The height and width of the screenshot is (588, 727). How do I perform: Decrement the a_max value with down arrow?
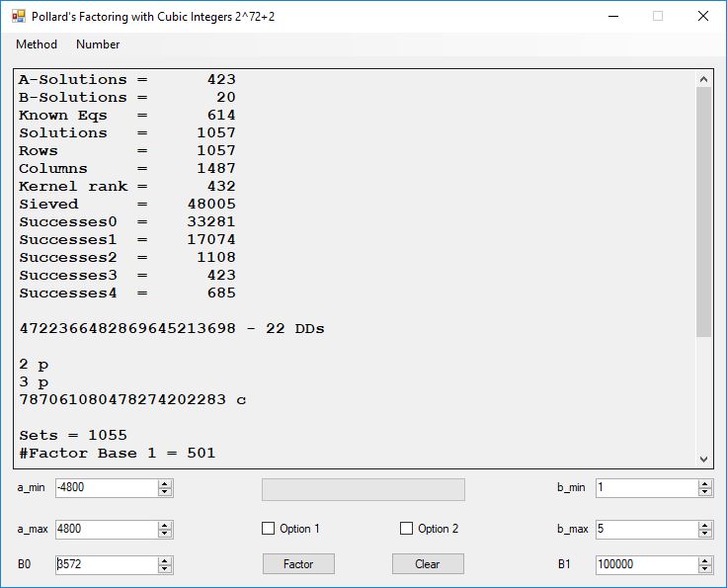coord(165,534)
